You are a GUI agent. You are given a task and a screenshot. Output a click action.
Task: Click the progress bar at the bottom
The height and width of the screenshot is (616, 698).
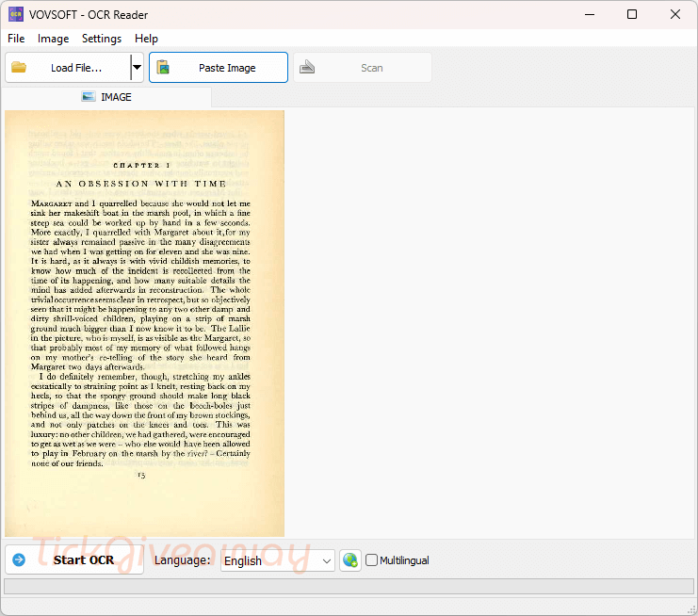pos(349,586)
